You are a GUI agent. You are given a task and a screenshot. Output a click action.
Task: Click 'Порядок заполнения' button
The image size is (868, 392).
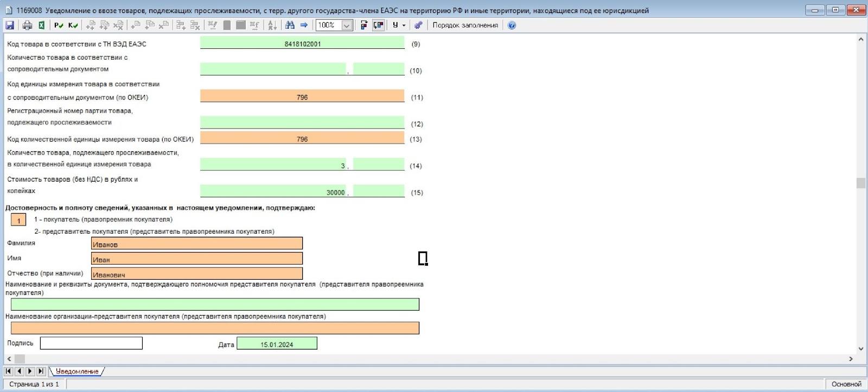[x=465, y=25]
